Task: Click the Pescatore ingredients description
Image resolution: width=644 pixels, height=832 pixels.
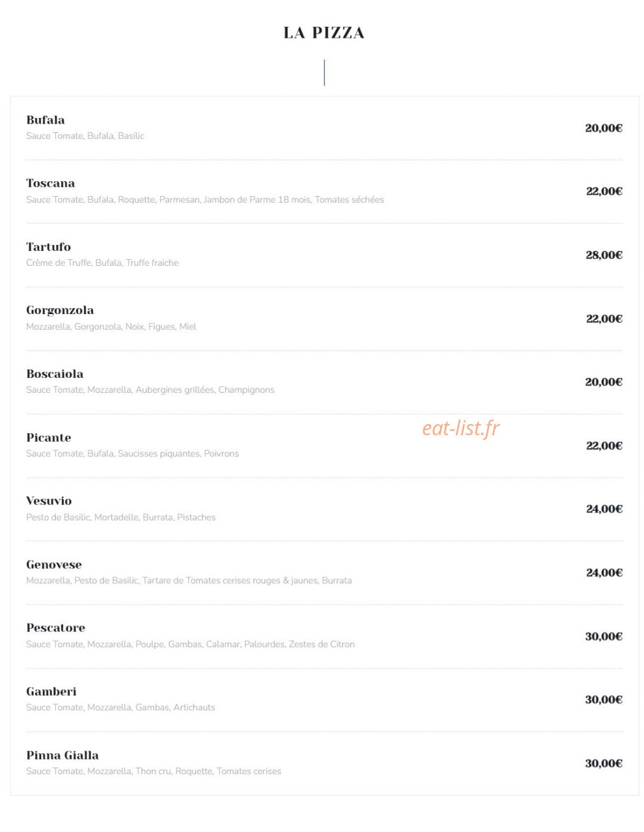Action: coord(190,644)
